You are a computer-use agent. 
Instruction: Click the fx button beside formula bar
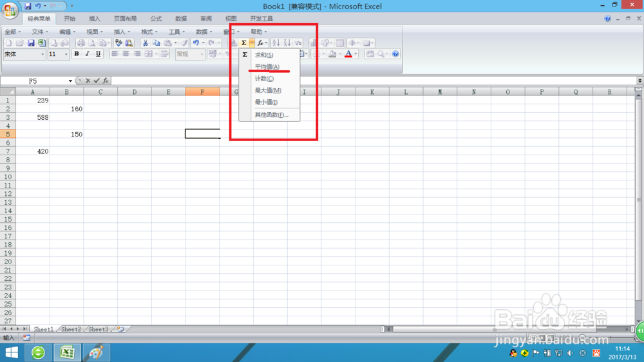106,81
